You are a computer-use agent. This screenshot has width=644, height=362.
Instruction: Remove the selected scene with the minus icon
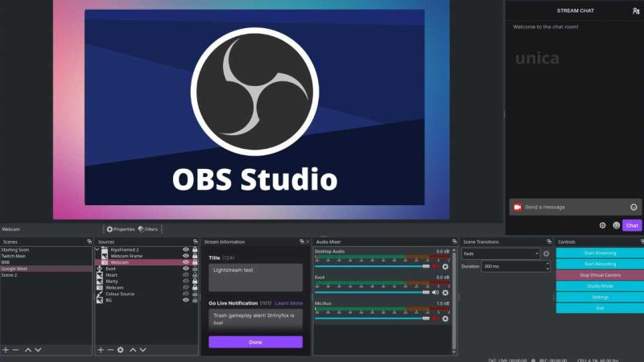point(15,350)
